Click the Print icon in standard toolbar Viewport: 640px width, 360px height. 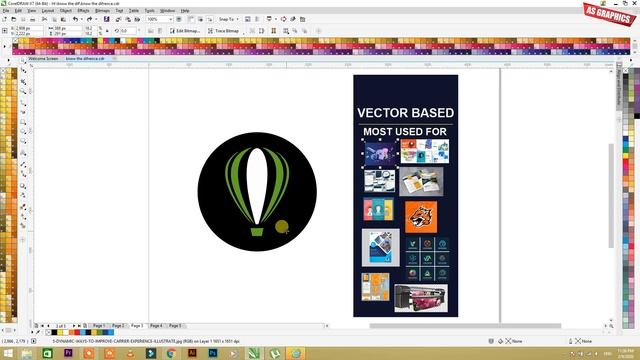tap(32, 19)
